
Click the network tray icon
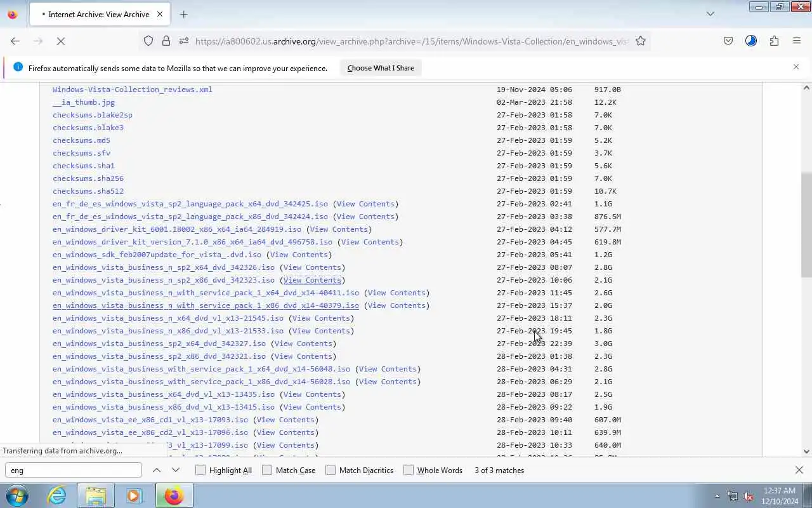[733, 496]
